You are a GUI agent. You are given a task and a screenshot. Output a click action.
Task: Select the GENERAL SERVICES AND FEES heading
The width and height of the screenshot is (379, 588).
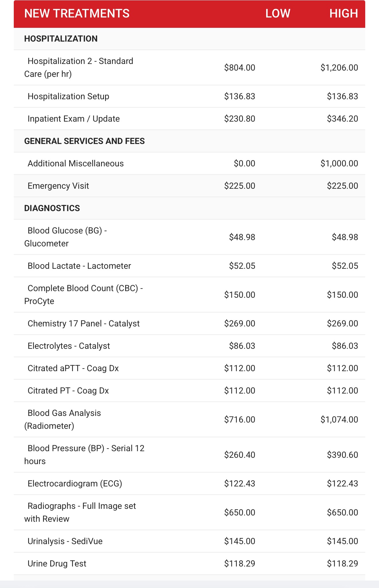(x=84, y=141)
